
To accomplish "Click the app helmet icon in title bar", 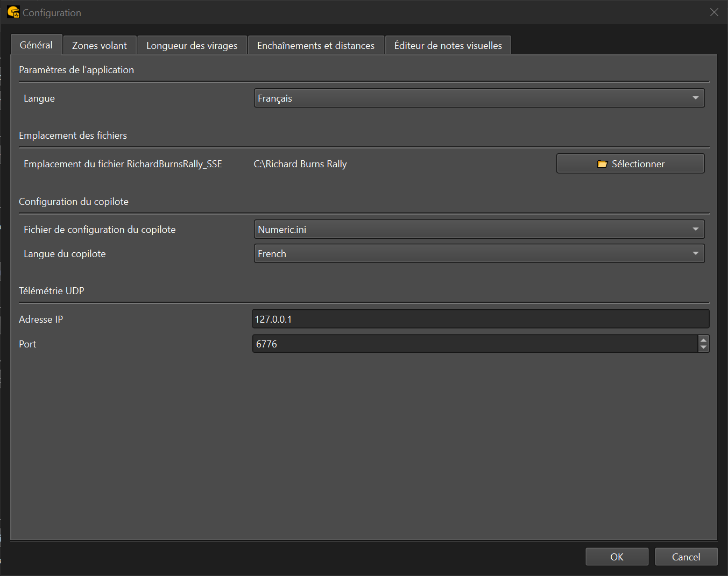I will (13, 12).
